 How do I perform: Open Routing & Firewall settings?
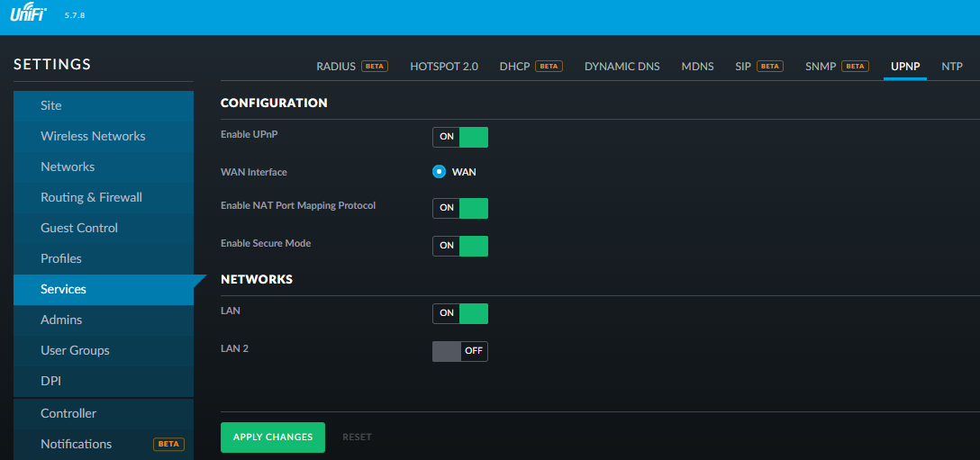click(91, 197)
